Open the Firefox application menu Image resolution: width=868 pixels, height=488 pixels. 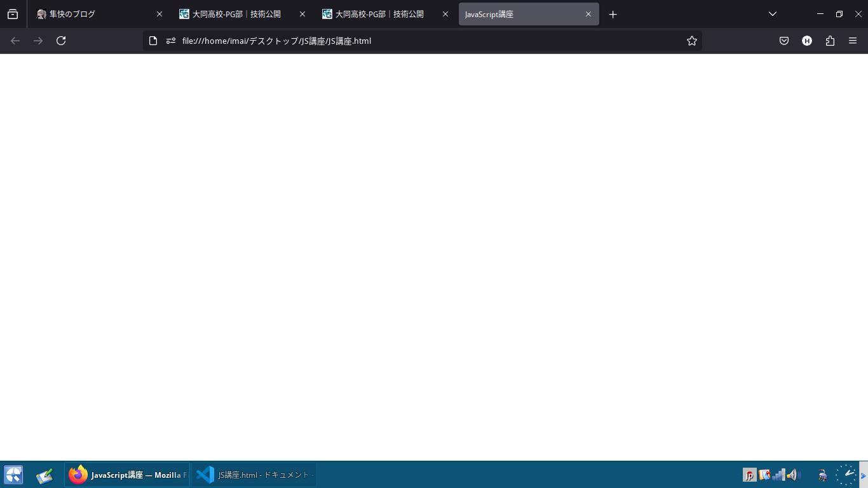click(x=853, y=41)
